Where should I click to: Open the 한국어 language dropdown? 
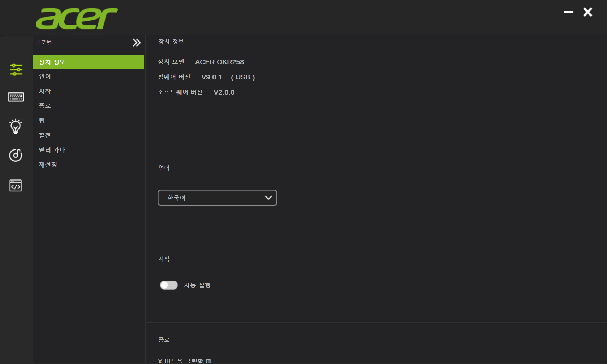point(218,198)
